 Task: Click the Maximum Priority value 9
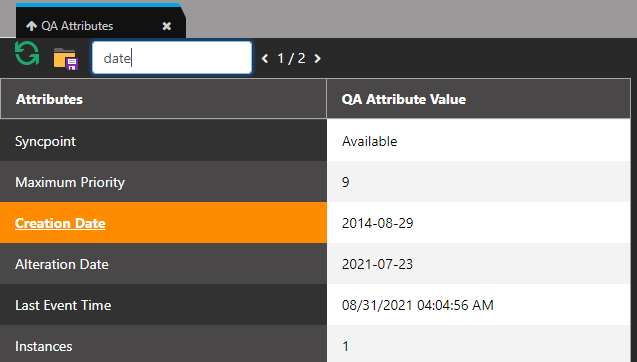[x=479, y=182]
